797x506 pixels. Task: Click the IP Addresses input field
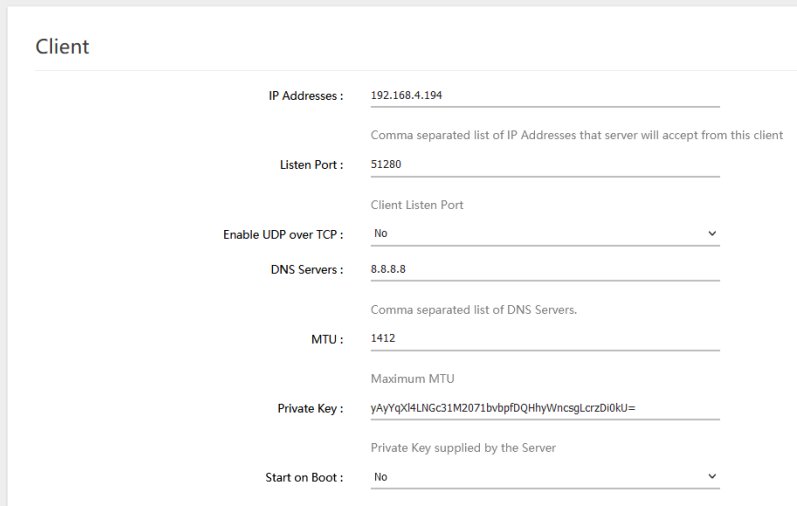point(544,95)
